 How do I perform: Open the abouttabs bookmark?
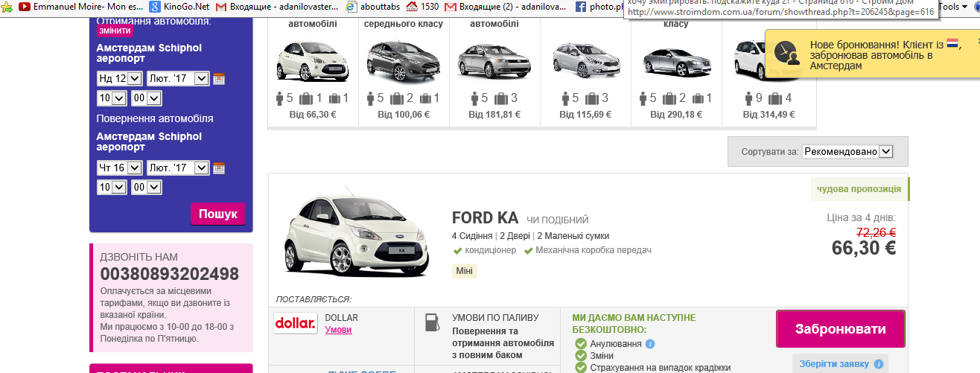pos(374,7)
